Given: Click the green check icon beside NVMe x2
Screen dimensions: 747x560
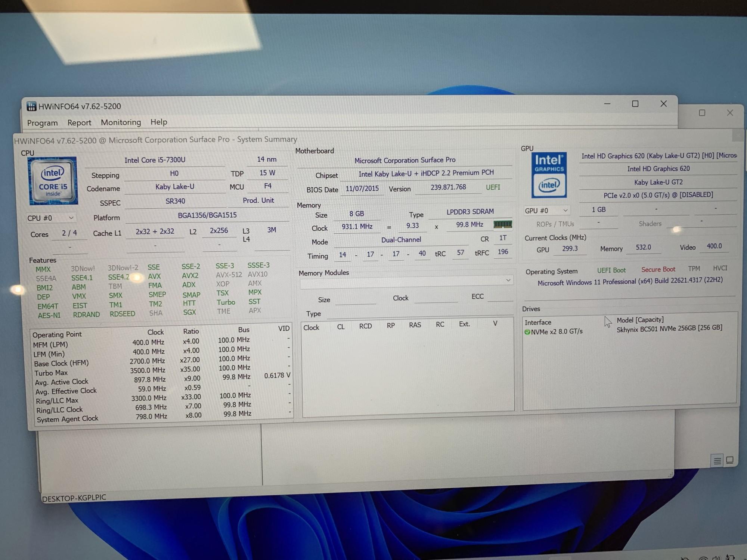Looking at the screenshot, I should coord(527,332).
